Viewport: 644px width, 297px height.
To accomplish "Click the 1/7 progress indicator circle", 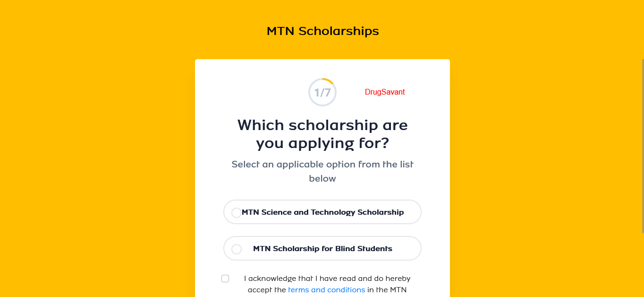I will [322, 92].
